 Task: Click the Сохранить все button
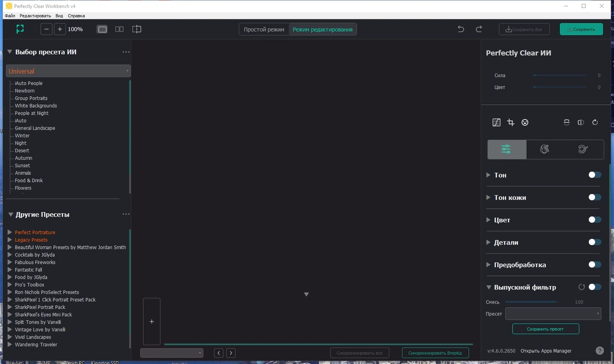coord(524,29)
